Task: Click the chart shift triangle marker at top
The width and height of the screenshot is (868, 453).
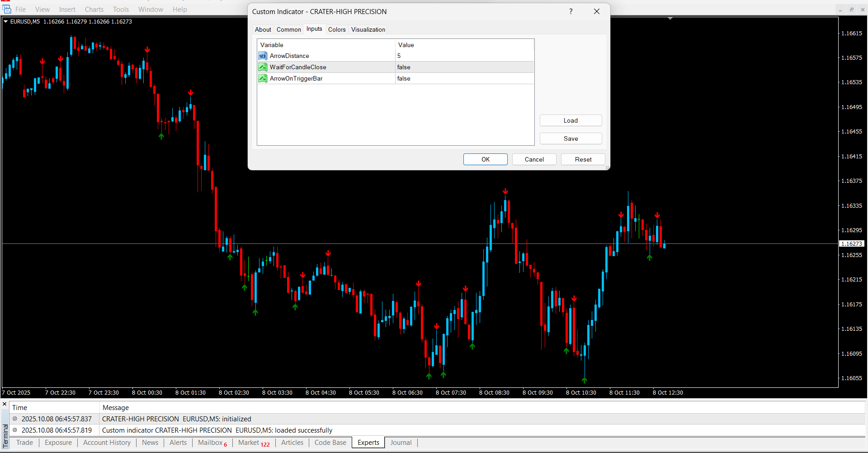Action: pos(670,19)
